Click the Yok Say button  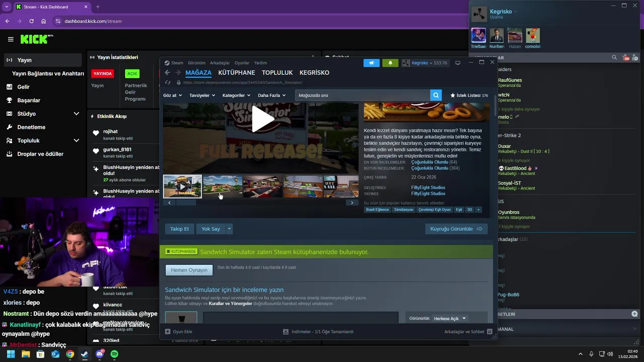(211, 229)
